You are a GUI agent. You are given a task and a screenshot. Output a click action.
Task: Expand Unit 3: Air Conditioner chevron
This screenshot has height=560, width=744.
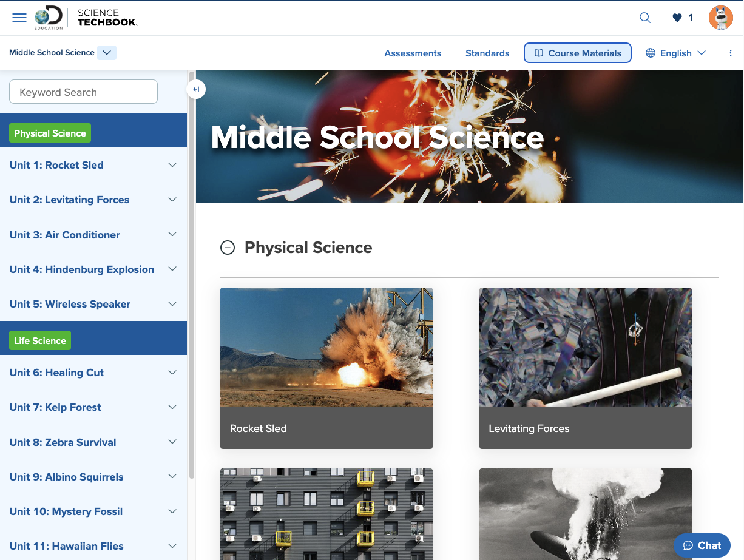172,235
